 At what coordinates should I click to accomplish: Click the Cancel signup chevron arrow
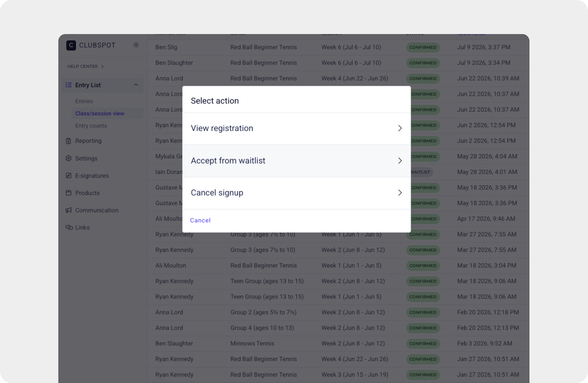(400, 192)
